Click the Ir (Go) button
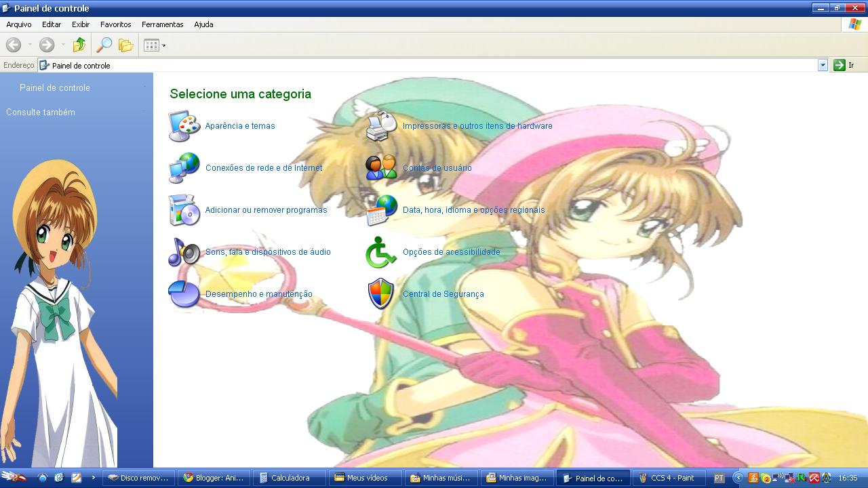The height and width of the screenshot is (488, 868). click(x=845, y=65)
